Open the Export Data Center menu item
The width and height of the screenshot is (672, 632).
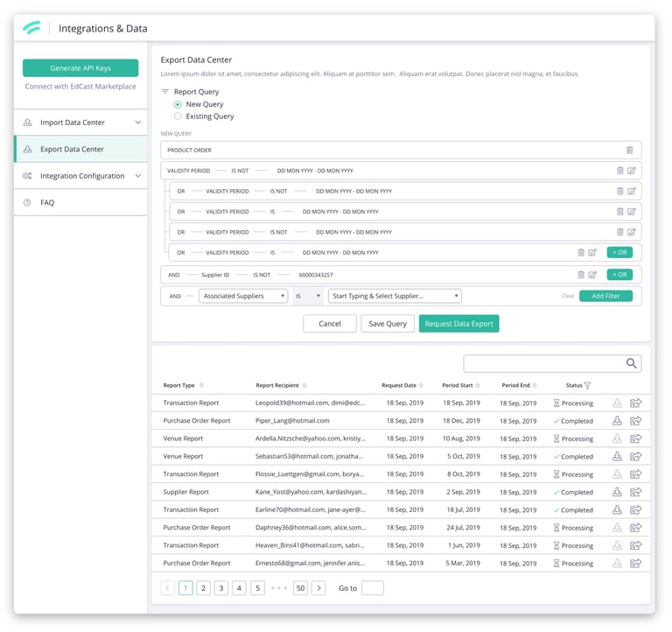click(80, 149)
